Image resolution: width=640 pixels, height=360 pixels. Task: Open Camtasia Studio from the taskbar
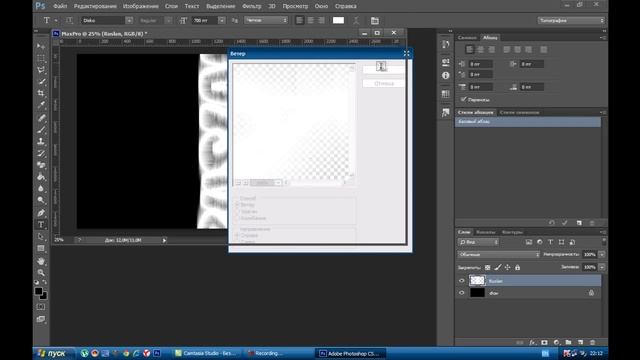(x=207, y=353)
